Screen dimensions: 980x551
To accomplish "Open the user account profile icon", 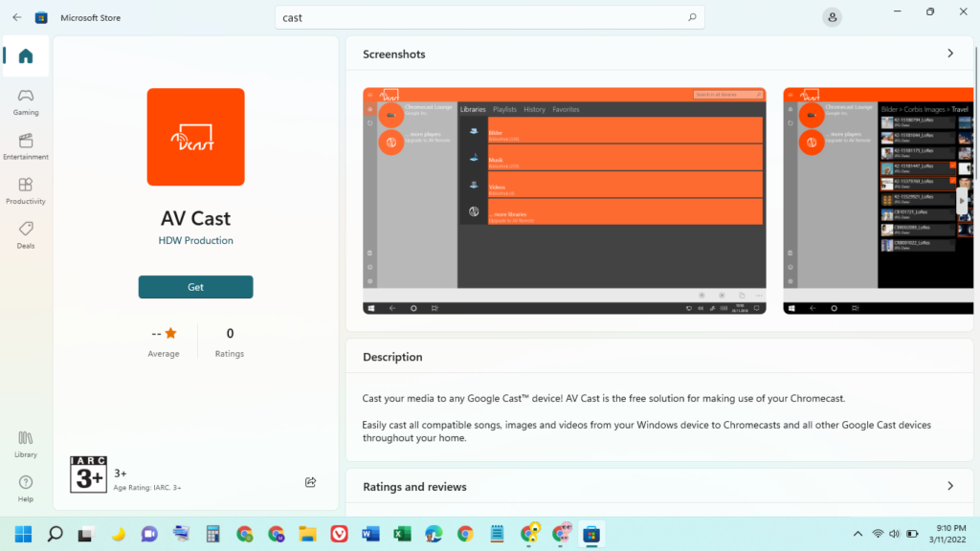I will [x=832, y=17].
